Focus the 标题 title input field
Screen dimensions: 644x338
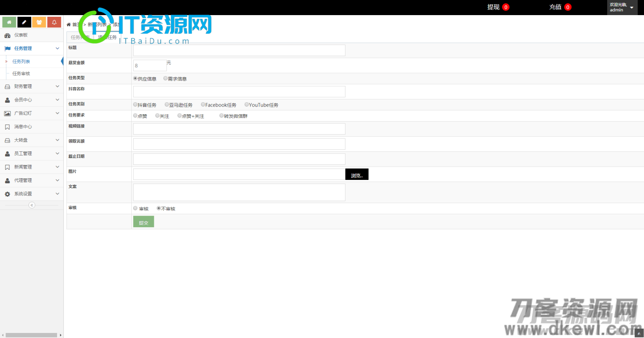(x=239, y=50)
